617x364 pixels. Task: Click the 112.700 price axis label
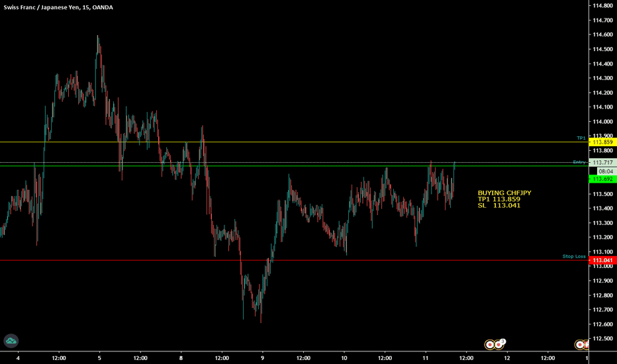(603, 310)
